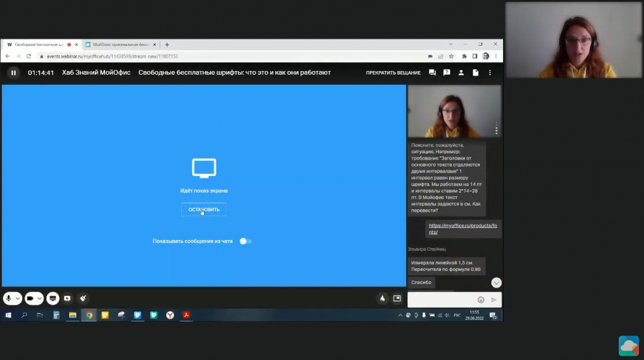Go back in the browser
The height and width of the screenshot is (360, 644).
[x=8, y=57]
